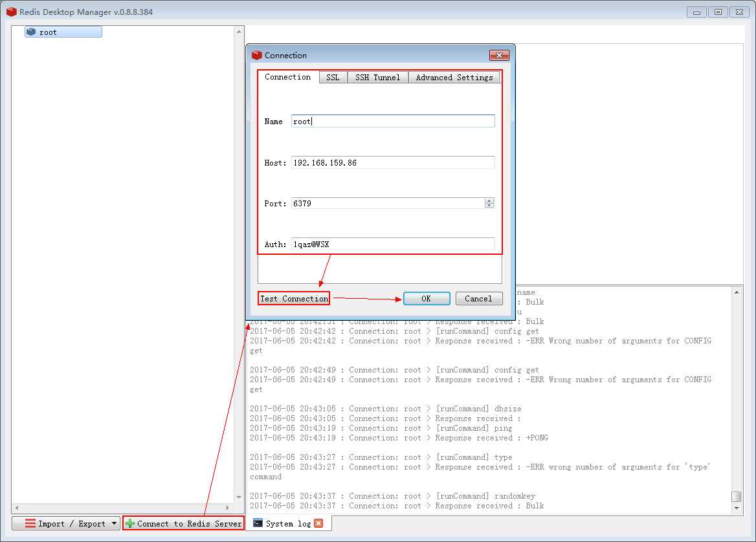This screenshot has height=542, width=756.
Task: Confirm the dialog with OK
Action: (x=427, y=299)
